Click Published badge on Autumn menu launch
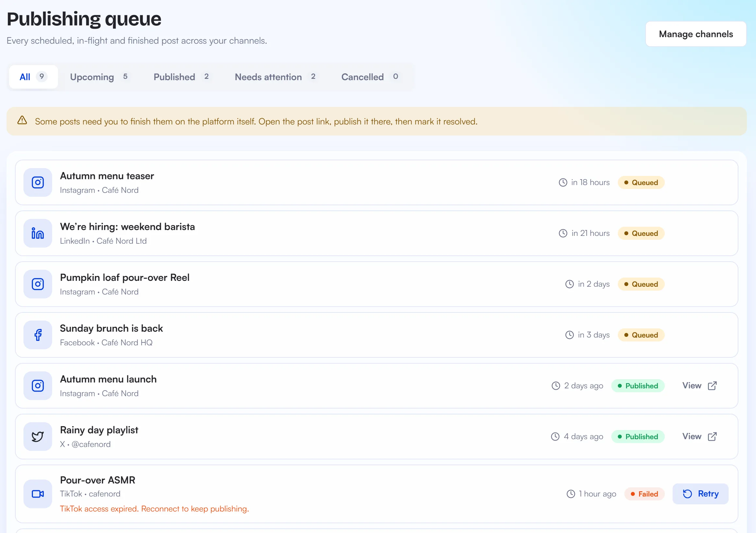Image resolution: width=756 pixels, height=533 pixels. click(x=638, y=386)
